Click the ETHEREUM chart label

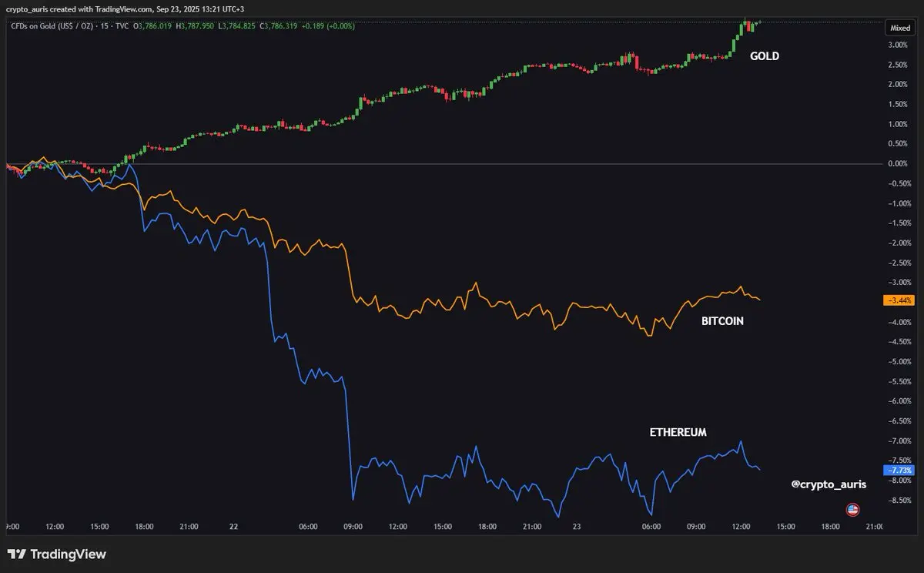tap(678, 432)
